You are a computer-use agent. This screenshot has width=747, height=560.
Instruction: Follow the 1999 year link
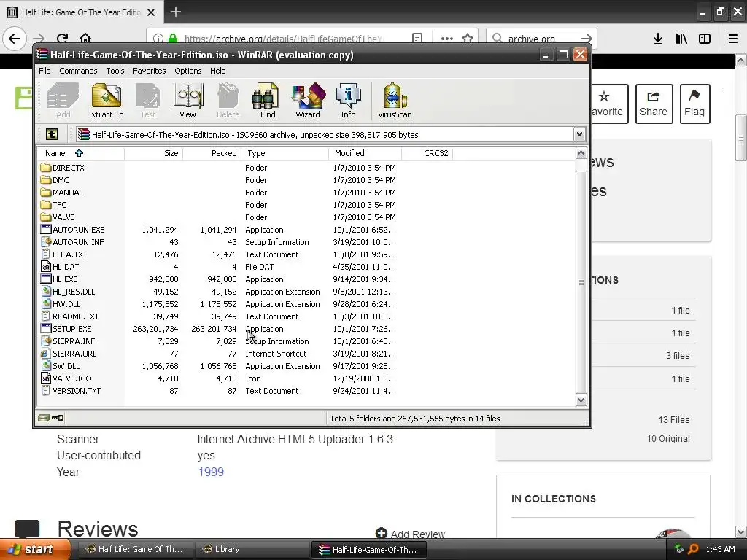(x=211, y=472)
